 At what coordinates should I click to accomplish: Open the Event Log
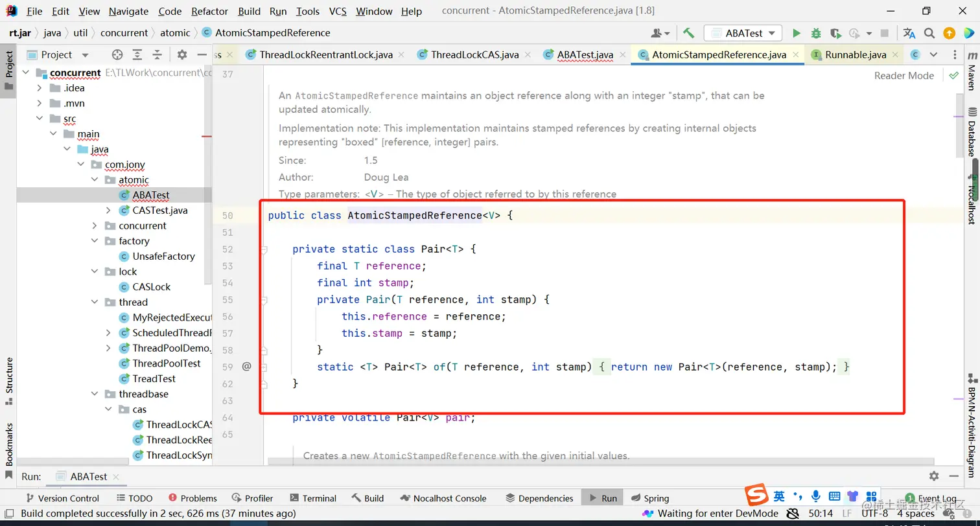(931, 498)
